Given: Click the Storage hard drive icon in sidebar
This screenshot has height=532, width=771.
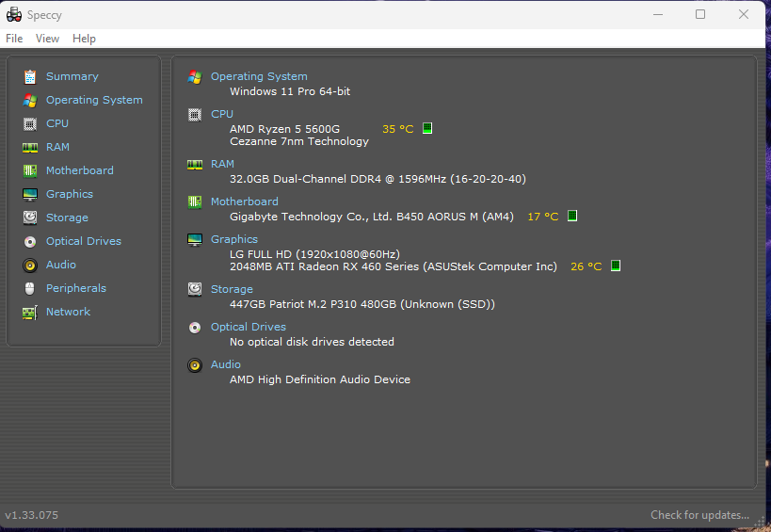Looking at the screenshot, I should coord(30,218).
